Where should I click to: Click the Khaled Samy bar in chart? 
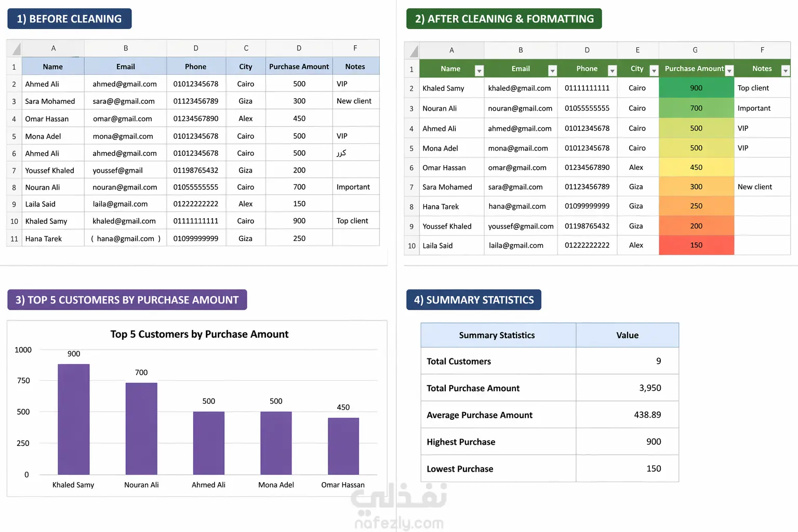(74, 419)
